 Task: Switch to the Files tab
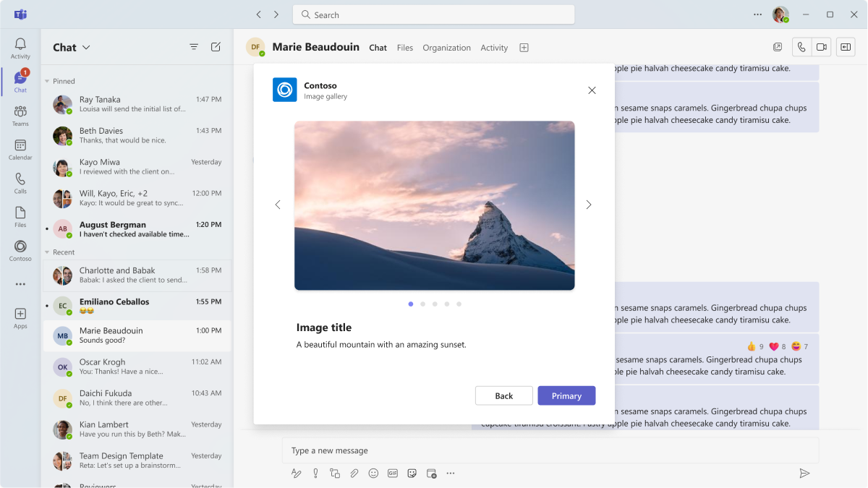(x=405, y=48)
